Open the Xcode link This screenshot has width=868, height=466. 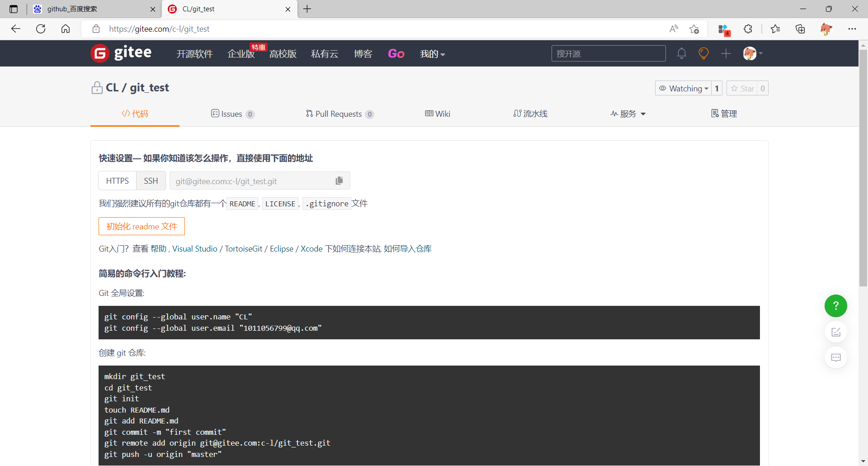(311, 249)
